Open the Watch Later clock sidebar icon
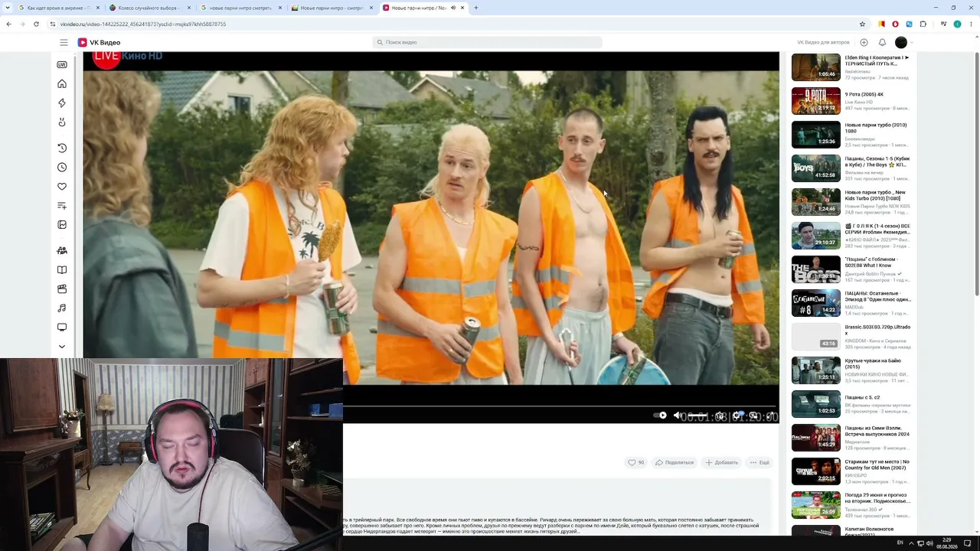 (62, 167)
